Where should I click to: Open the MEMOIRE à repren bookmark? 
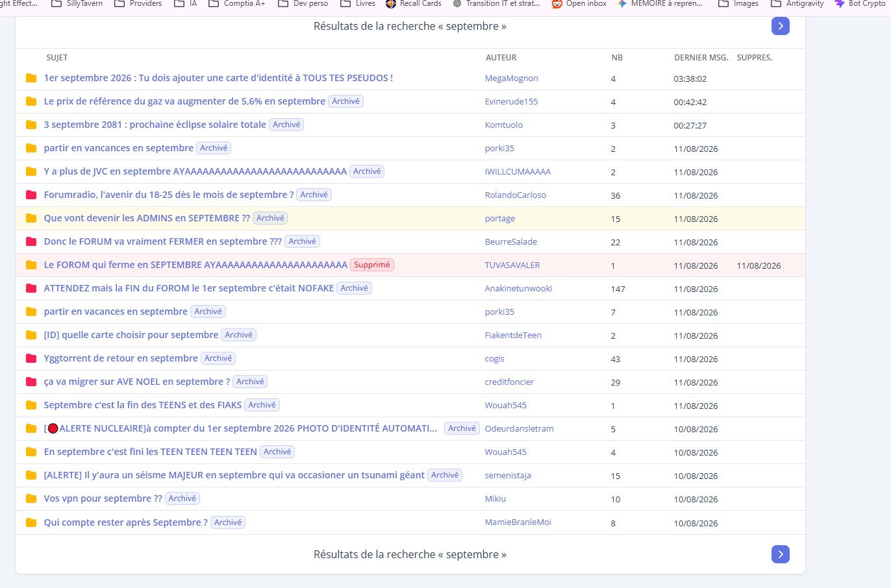tap(660, 3)
